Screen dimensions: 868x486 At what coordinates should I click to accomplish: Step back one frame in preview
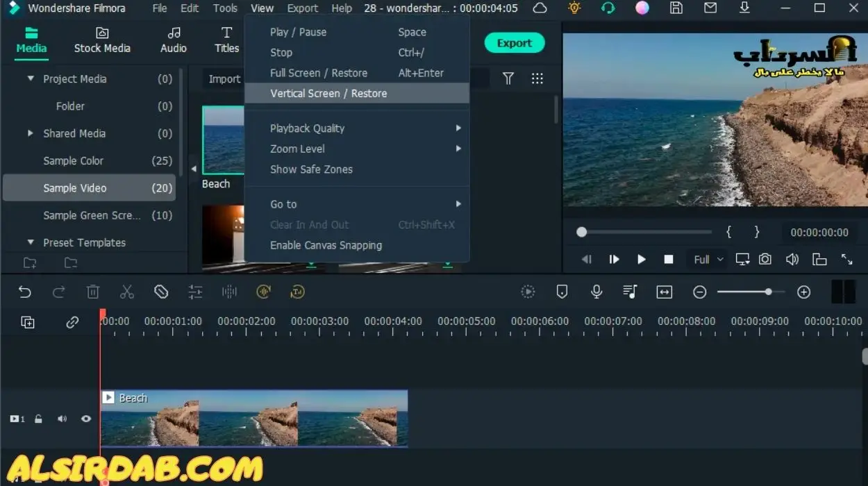[587, 259]
